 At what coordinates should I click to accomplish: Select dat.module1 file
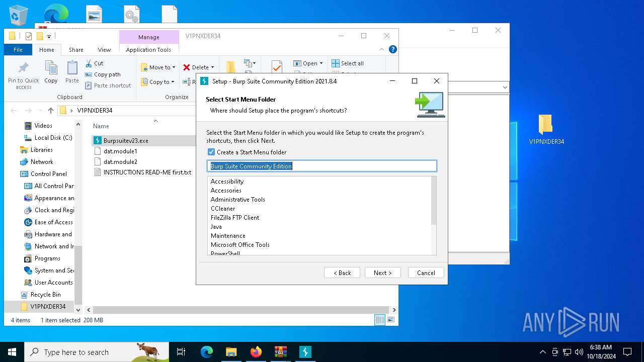(x=120, y=151)
